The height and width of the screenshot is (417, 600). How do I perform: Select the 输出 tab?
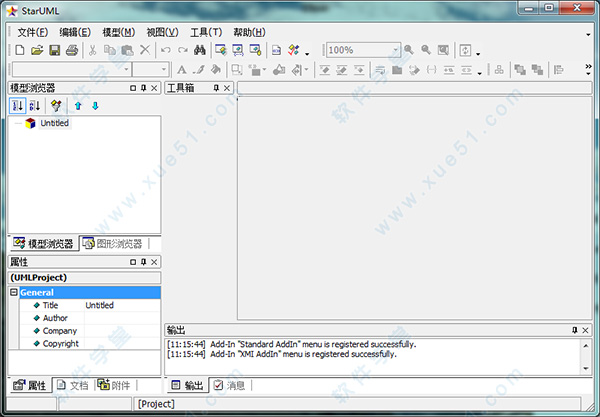[187, 385]
